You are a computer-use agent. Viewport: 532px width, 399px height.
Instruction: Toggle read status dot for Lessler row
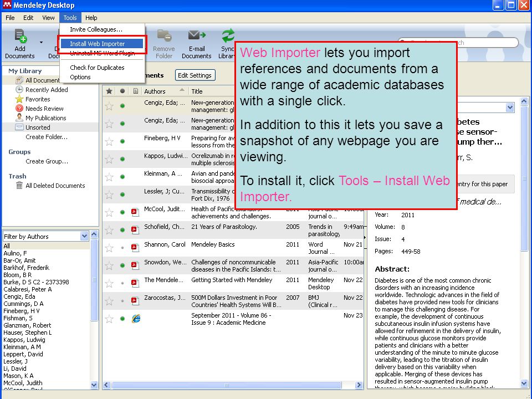(x=122, y=195)
